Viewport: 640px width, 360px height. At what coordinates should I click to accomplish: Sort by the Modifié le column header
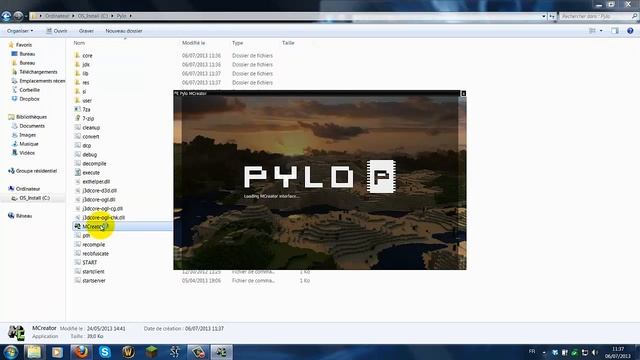(193, 43)
